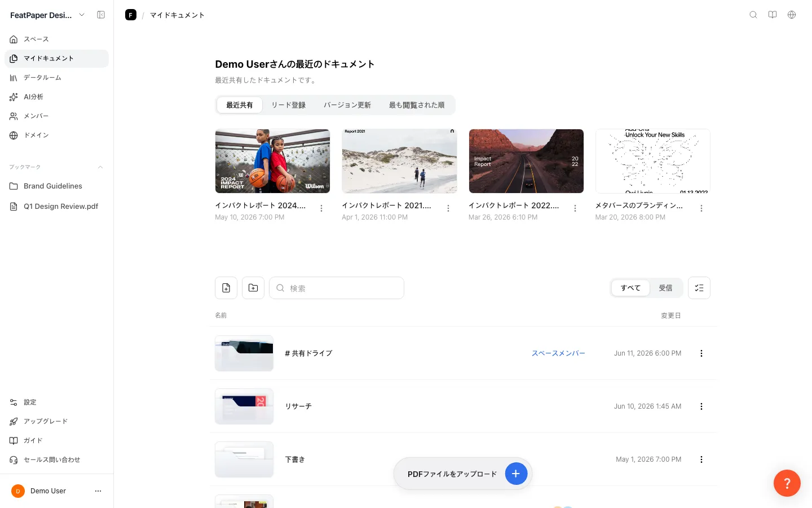Open the スペース home sidebar item

coord(56,40)
